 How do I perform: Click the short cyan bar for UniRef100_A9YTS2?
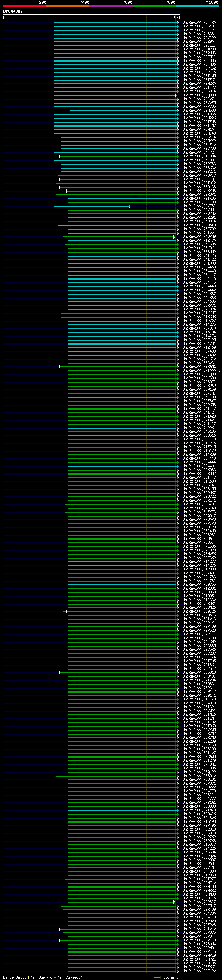92,206
